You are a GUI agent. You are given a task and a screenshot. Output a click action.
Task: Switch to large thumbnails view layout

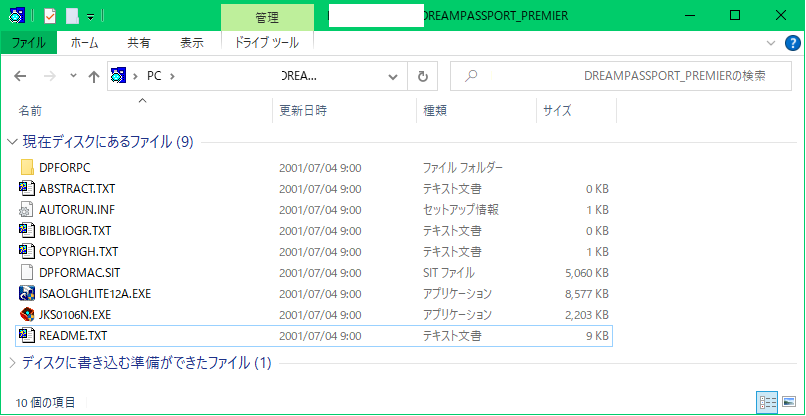click(789, 402)
